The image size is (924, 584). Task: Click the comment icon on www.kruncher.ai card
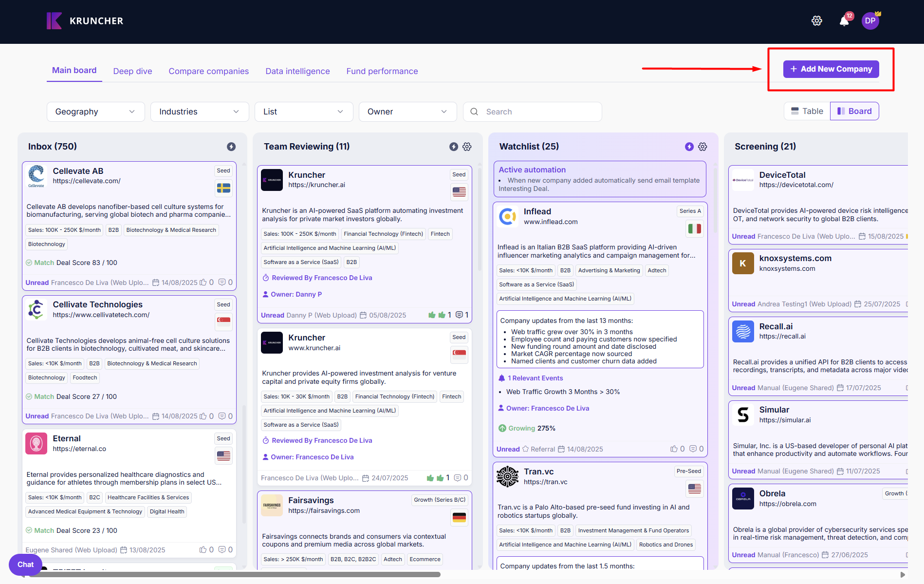(x=458, y=478)
